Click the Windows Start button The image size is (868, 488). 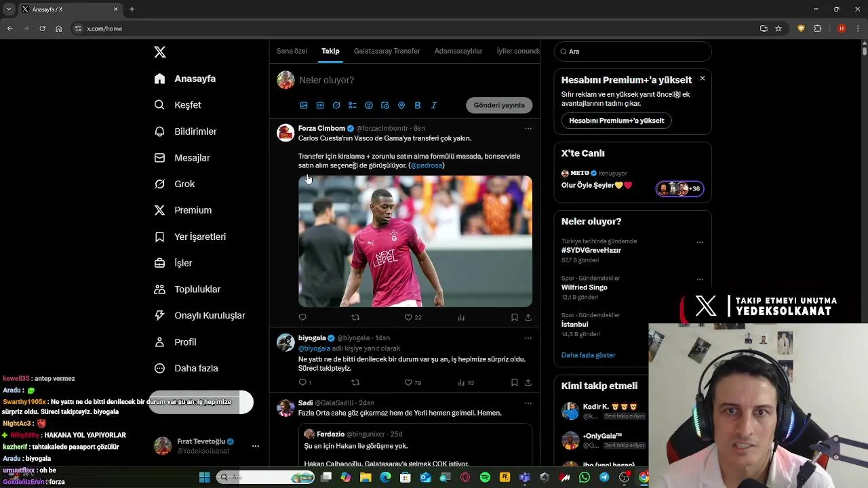(204, 477)
